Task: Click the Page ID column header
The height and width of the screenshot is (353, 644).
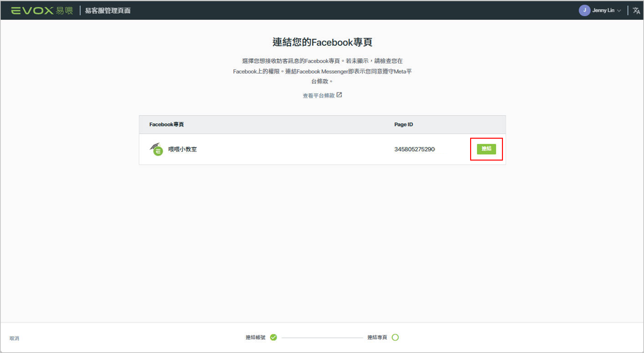Action: tap(403, 125)
